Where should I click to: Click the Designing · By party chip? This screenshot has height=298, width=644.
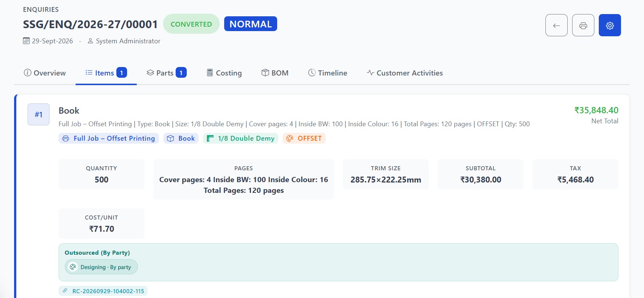point(101,267)
